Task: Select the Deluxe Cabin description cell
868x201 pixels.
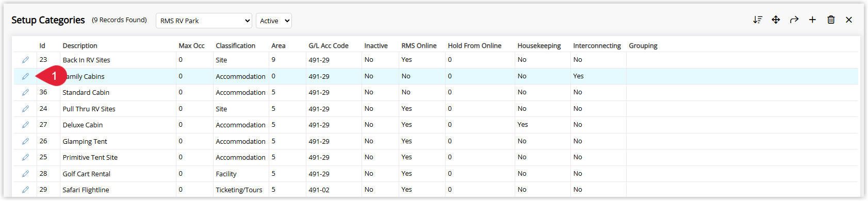Action: 83,125
